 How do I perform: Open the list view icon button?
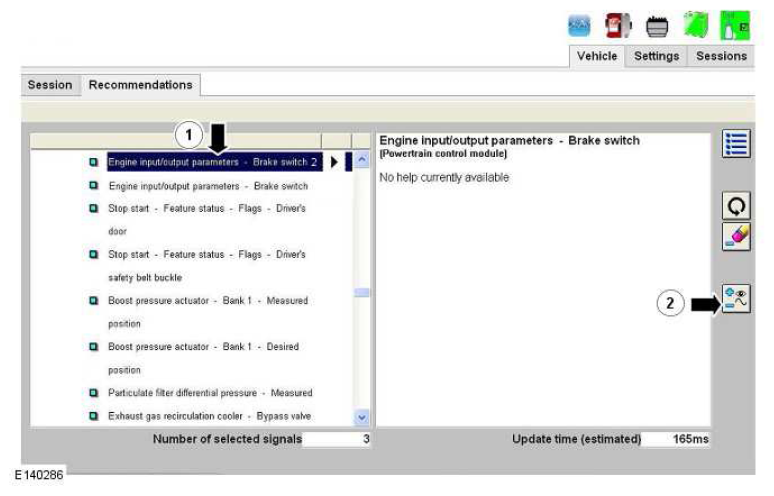coord(736,145)
